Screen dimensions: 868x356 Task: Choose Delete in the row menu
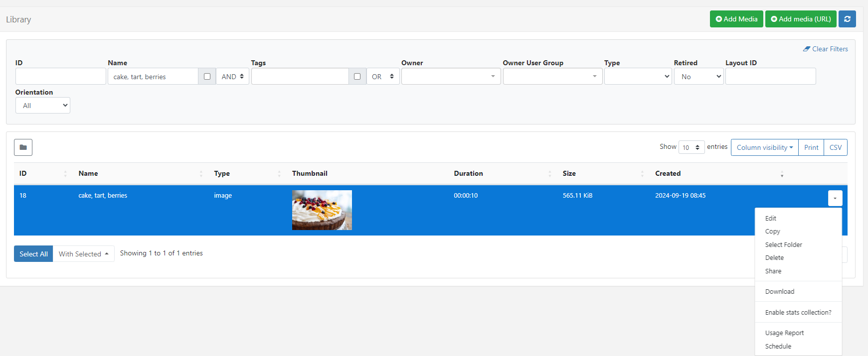click(774, 258)
